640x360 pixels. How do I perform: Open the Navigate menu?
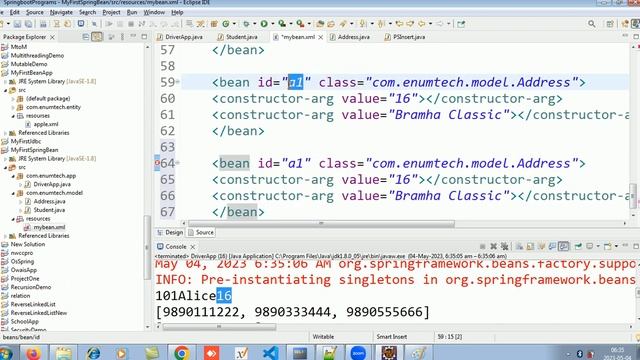pos(61,12)
